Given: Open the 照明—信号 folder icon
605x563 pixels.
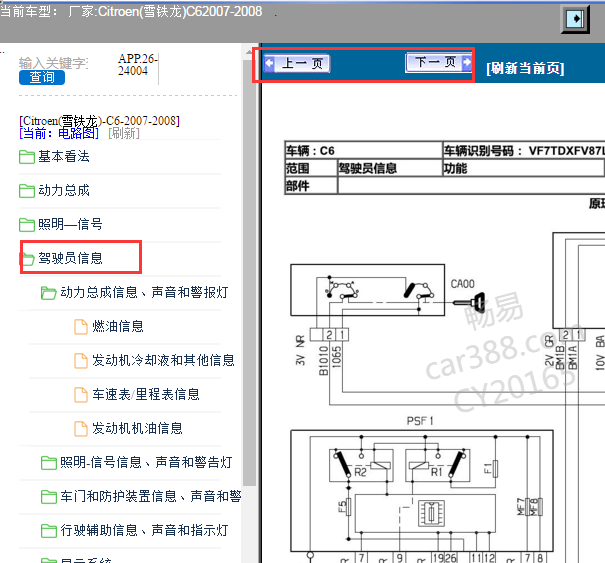Looking at the screenshot, I should tap(27, 225).
